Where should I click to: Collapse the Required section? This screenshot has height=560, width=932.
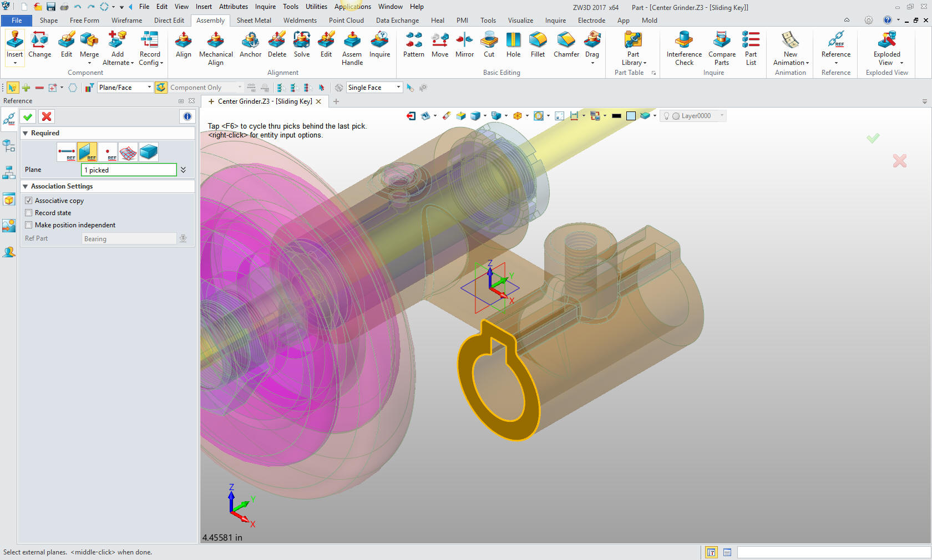pyautogui.click(x=25, y=133)
